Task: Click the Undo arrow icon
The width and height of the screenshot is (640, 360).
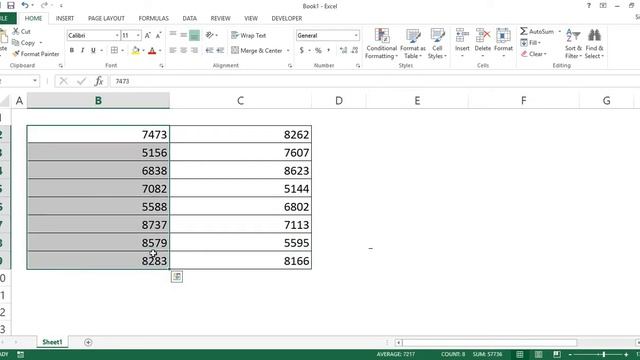Action: [25, 5]
